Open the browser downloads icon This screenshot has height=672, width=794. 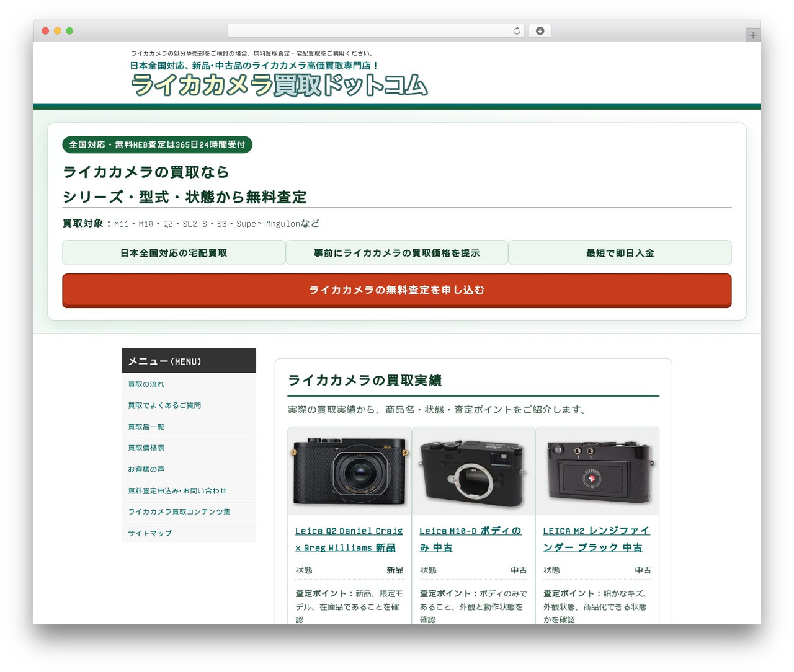tap(540, 31)
